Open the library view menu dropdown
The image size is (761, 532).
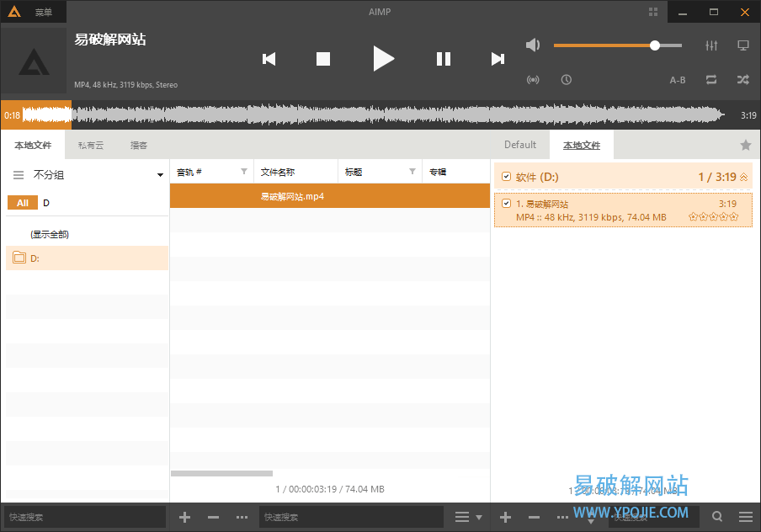tap(468, 517)
